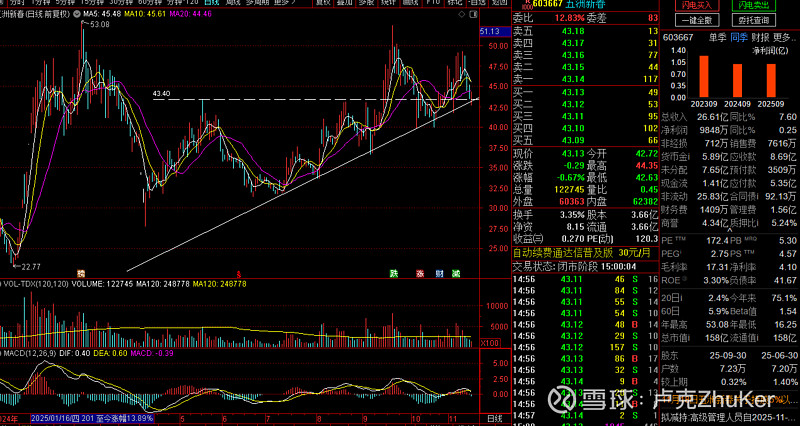Switch earnings chart to 单季 view
This screenshot has width=800, height=426.
[717, 37]
